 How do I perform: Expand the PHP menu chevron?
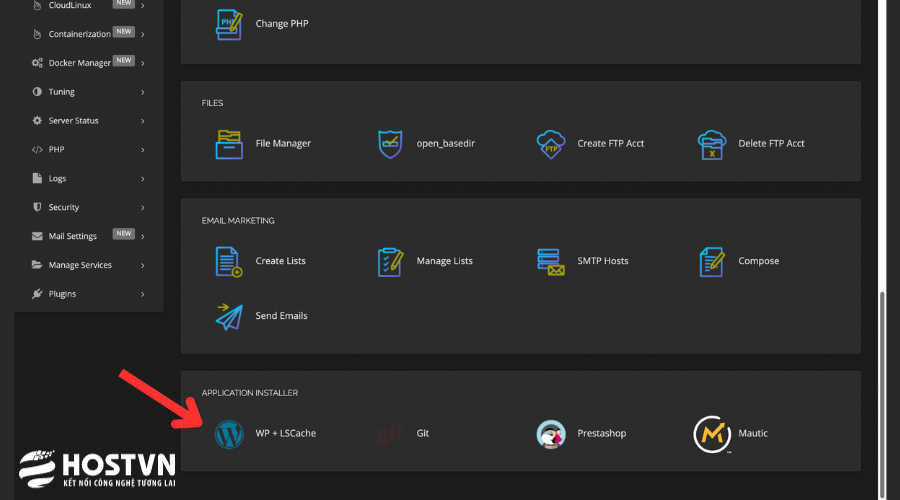tap(142, 150)
